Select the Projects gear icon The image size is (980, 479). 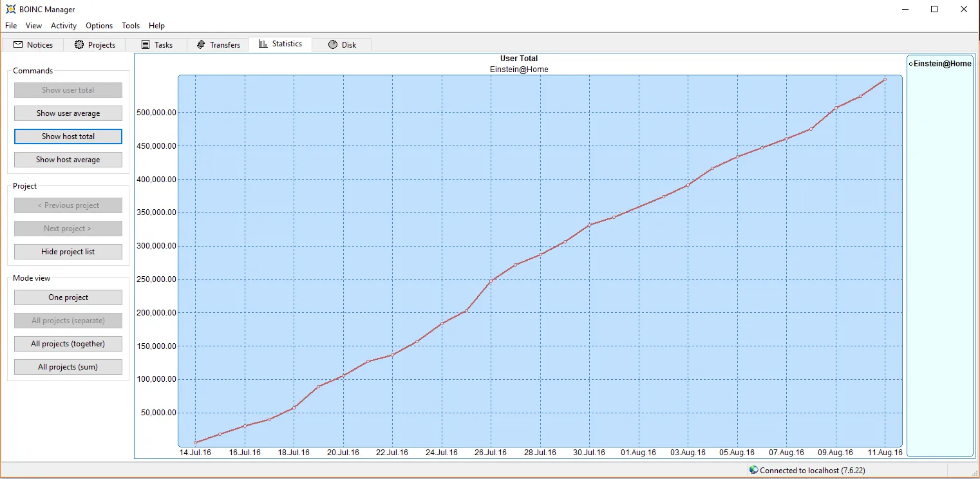click(79, 44)
